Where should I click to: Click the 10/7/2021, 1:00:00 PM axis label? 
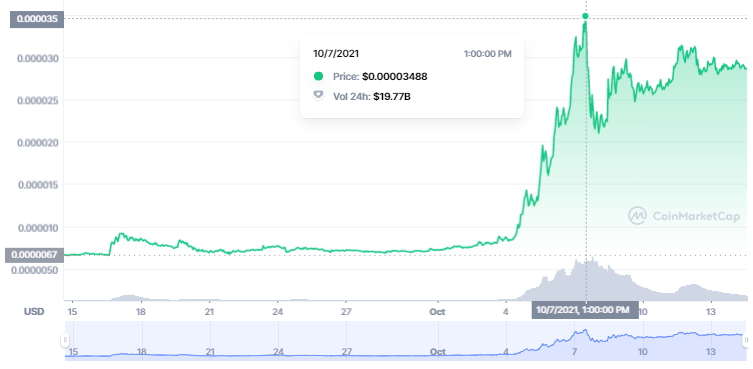tap(584, 310)
